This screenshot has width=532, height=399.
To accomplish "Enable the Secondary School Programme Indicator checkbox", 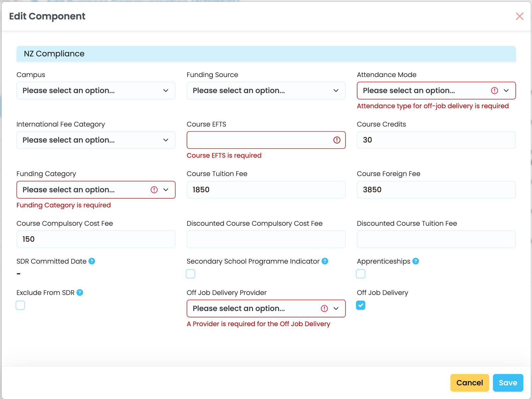I will [x=191, y=274].
